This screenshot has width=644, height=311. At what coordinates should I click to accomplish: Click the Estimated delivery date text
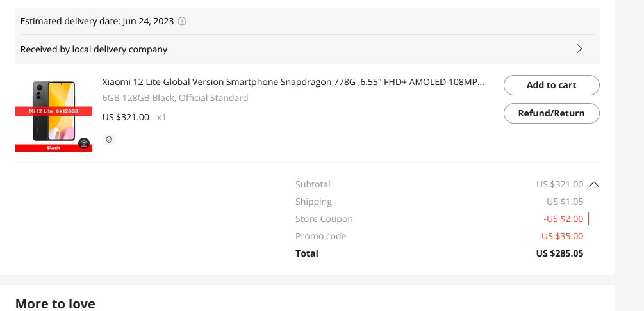click(x=97, y=21)
